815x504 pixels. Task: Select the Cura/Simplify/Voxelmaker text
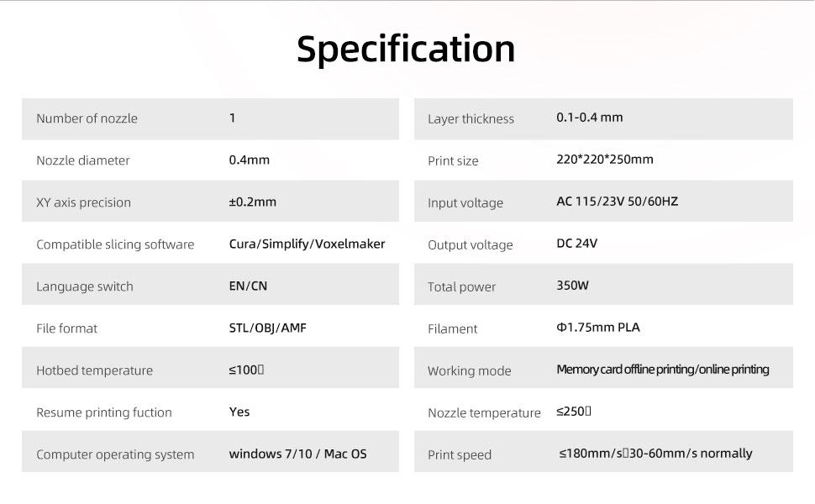tap(307, 244)
